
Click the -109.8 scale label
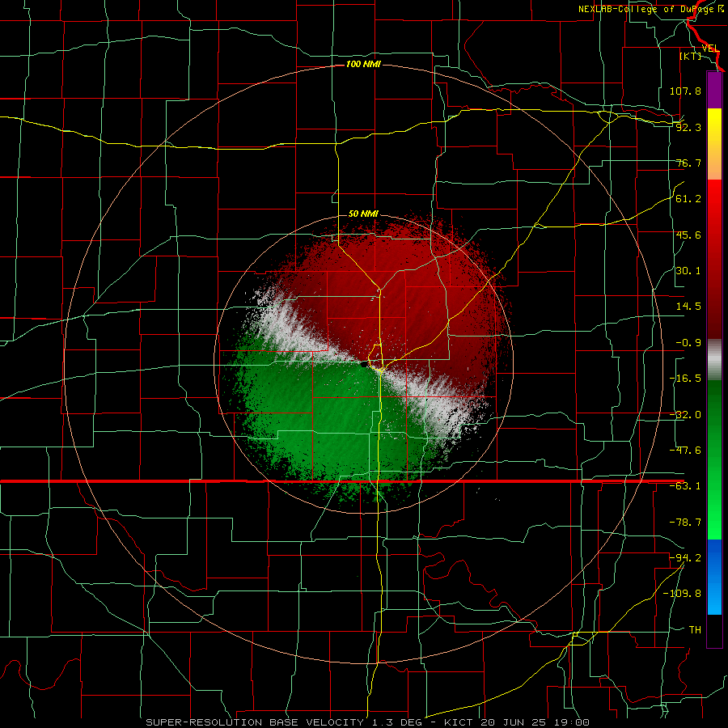(682, 594)
